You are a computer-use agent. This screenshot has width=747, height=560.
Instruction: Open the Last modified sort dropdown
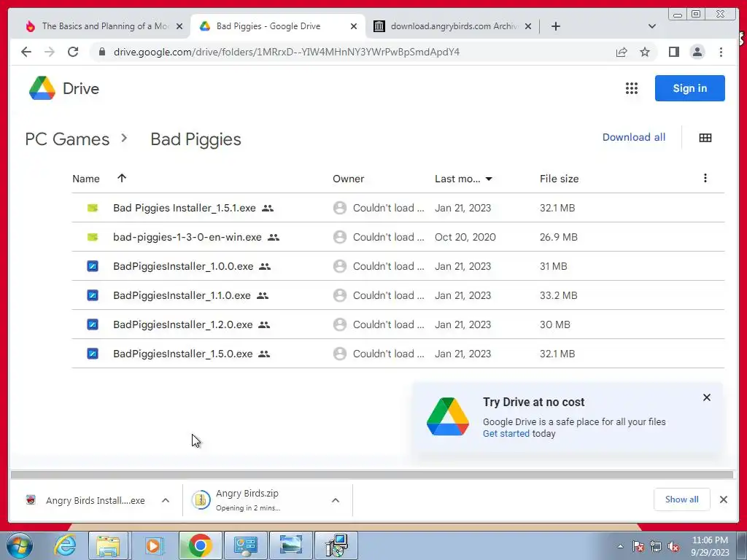tap(489, 179)
